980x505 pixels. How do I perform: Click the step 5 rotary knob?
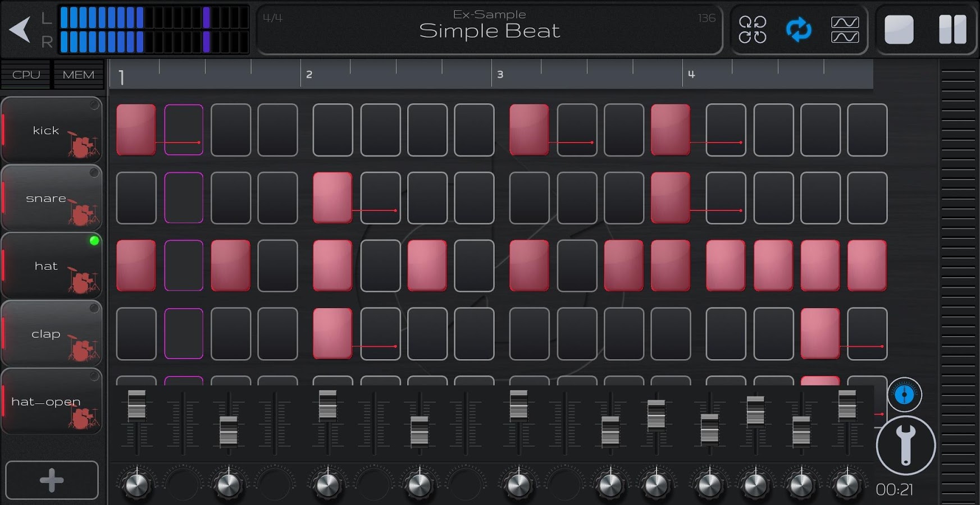click(327, 484)
